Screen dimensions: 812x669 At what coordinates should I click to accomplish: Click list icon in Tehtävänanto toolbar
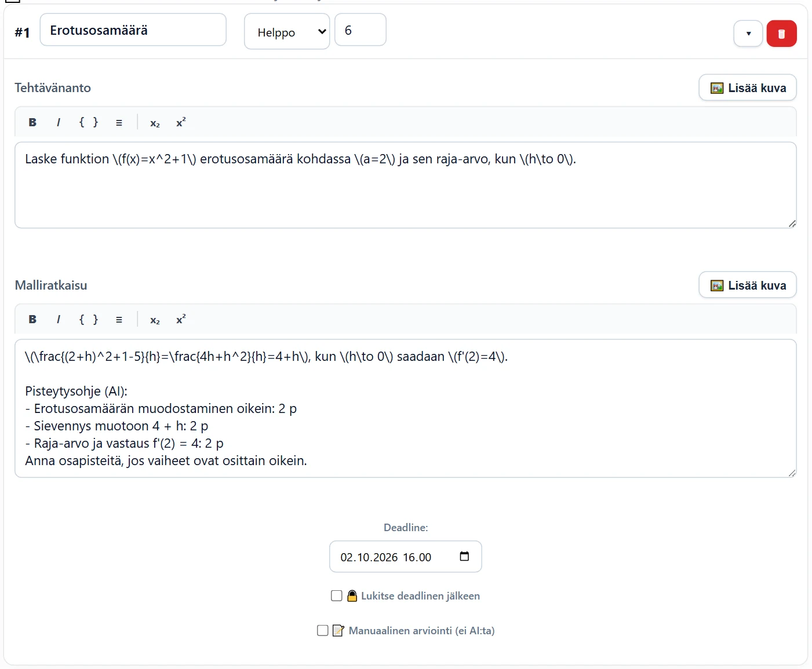point(119,122)
